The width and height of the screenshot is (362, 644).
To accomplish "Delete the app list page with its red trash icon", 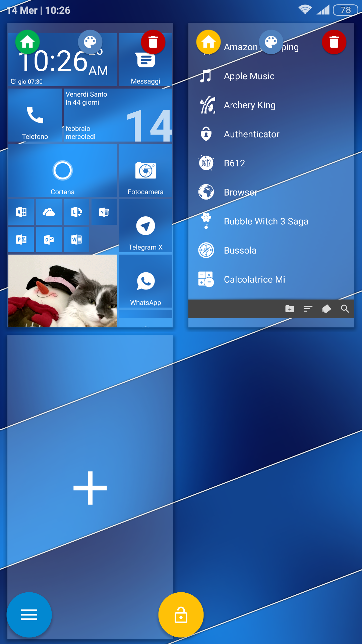I will (334, 42).
